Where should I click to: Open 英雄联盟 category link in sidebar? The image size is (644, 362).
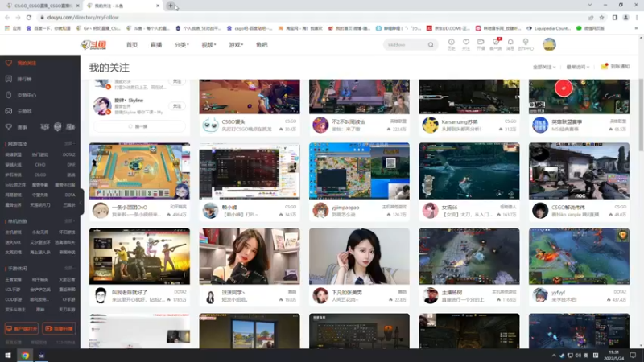pos(13,154)
